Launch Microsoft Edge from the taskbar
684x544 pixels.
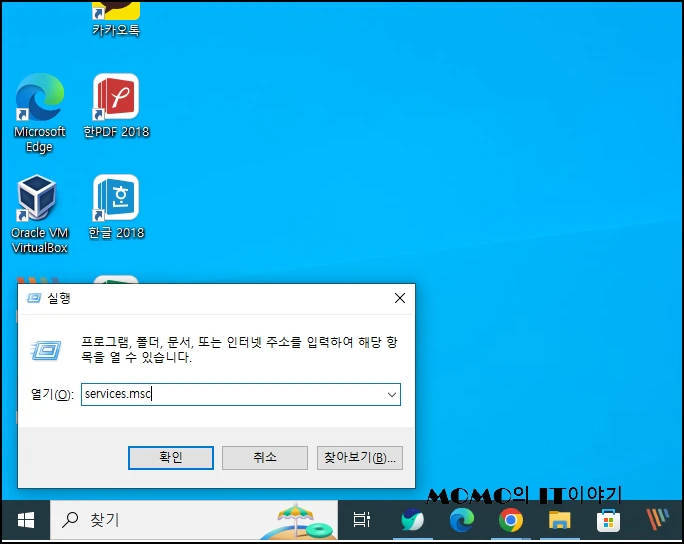pyautogui.click(x=462, y=520)
